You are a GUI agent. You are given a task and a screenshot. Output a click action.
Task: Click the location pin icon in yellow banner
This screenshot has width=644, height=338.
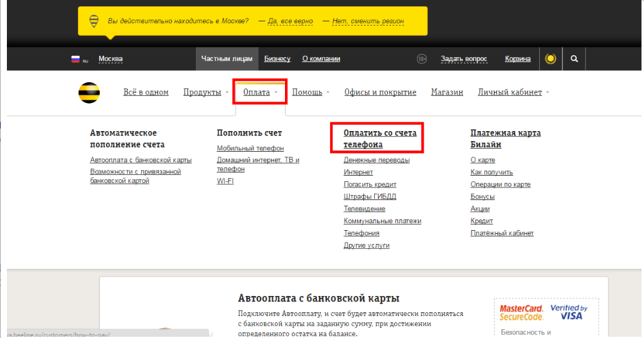click(x=94, y=21)
